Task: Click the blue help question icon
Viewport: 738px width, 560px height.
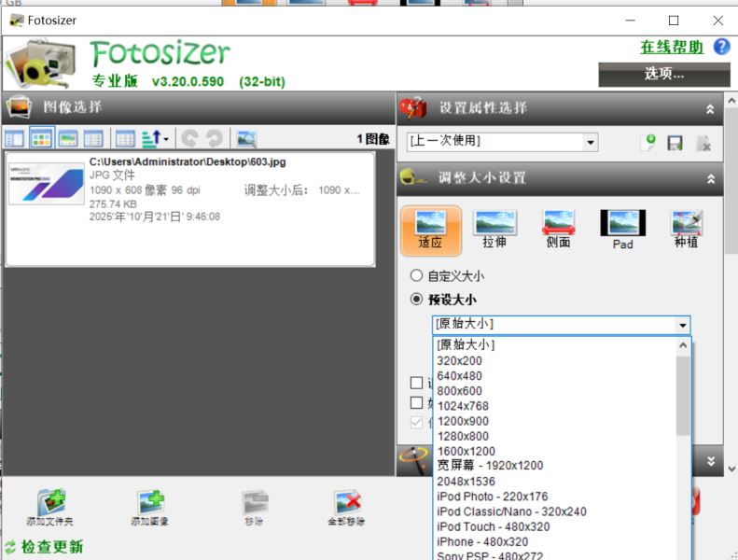Action: click(x=721, y=47)
